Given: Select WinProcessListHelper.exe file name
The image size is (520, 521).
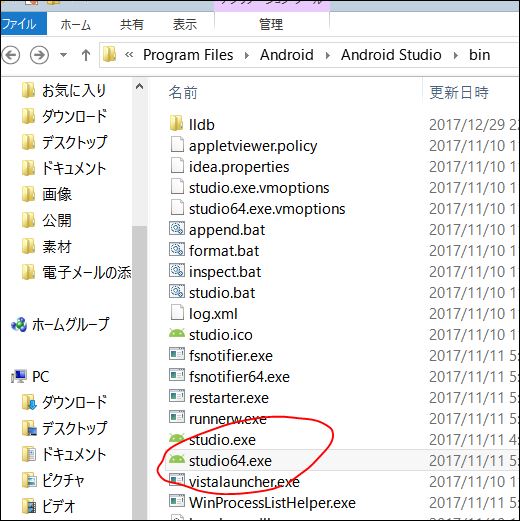Looking at the screenshot, I should tap(272, 503).
